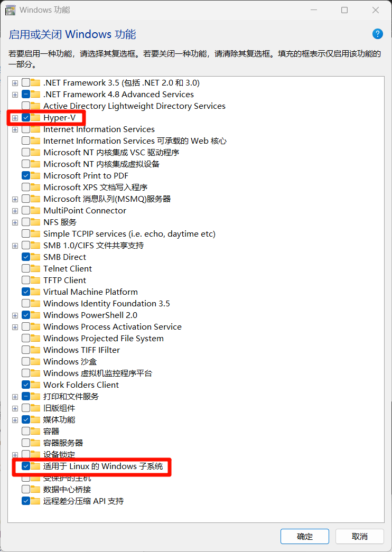Screen dimensions: 392x552
Task: Select the Windows Projected File System item
Action: click(x=103, y=338)
